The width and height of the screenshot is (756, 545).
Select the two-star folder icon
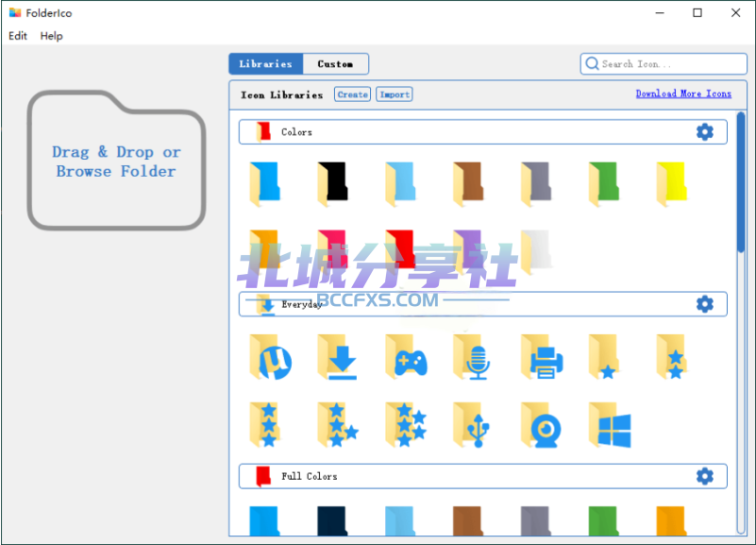point(672,357)
